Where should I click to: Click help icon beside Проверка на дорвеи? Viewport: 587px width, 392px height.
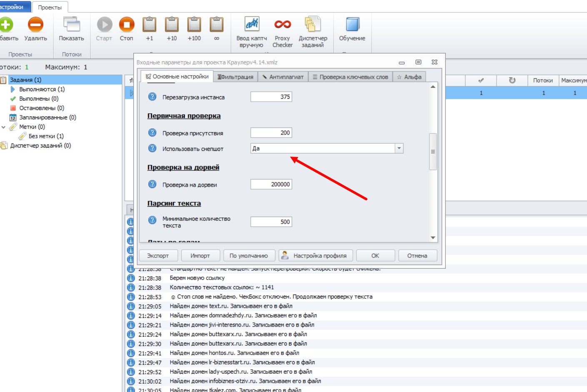152,185
